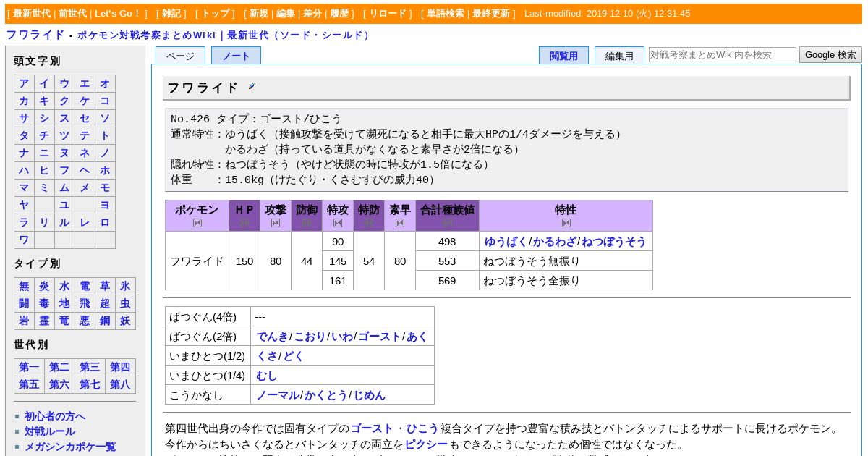
Task: Sort table by ポケモン column icon
Action: tap(197, 223)
